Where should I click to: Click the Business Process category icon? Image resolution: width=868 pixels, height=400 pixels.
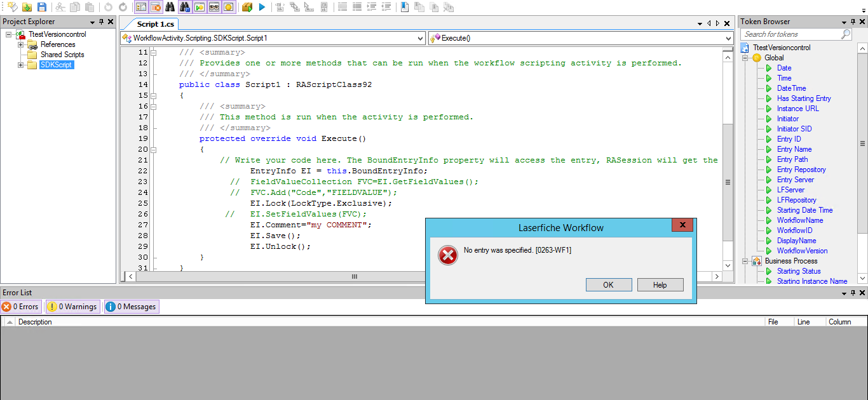pos(756,261)
